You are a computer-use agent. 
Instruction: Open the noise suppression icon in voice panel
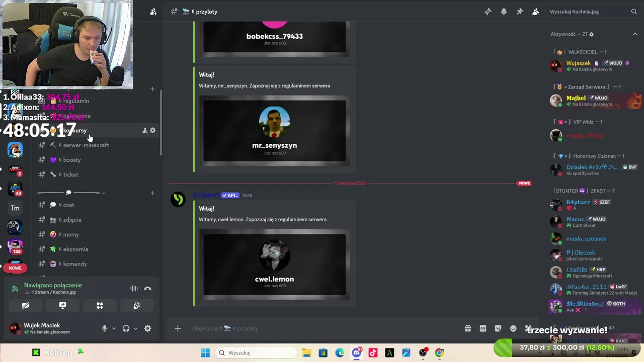click(134, 289)
